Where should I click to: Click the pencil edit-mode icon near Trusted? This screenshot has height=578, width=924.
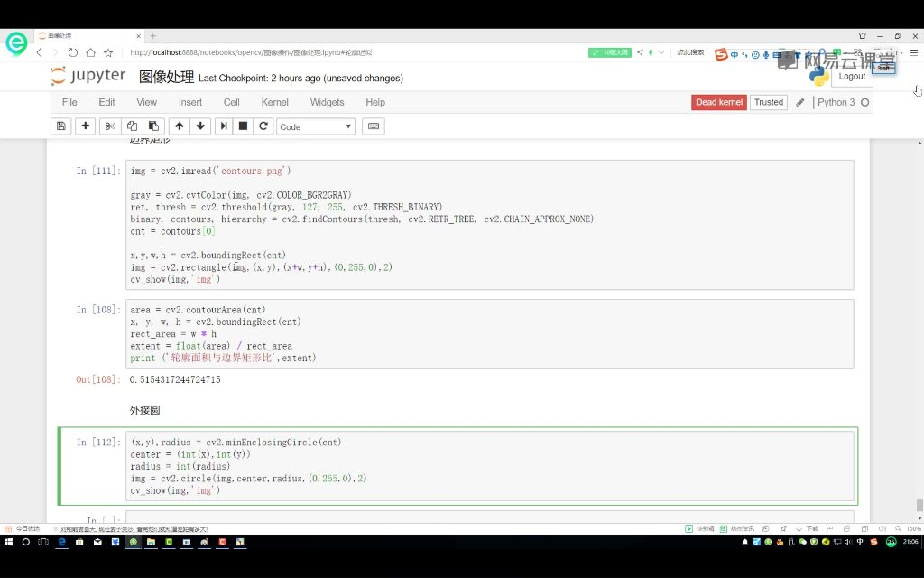click(799, 102)
